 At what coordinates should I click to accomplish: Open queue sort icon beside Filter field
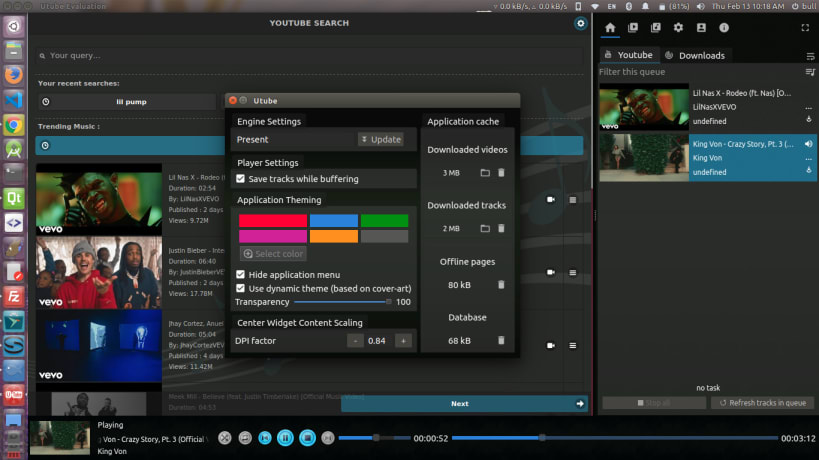810,72
